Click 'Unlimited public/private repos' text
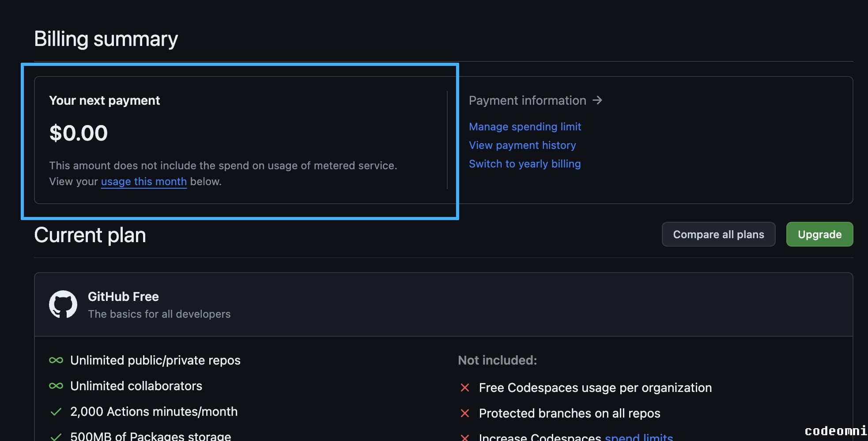The width and height of the screenshot is (868, 441). pos(155,361)
